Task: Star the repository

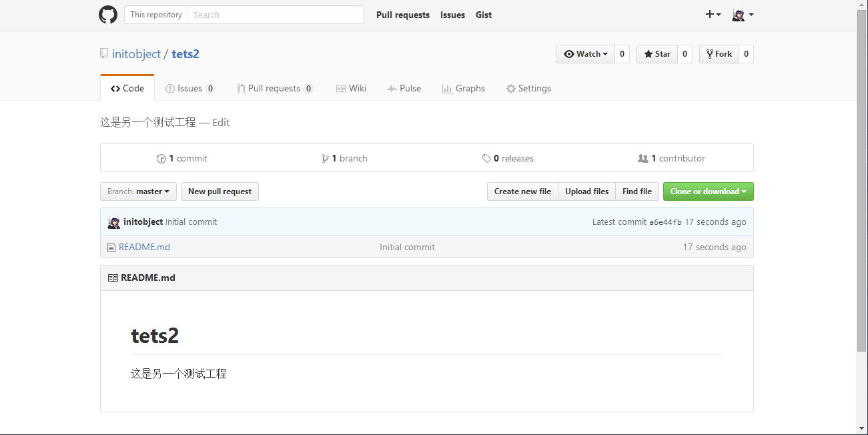Action: [x=657, y=54]
